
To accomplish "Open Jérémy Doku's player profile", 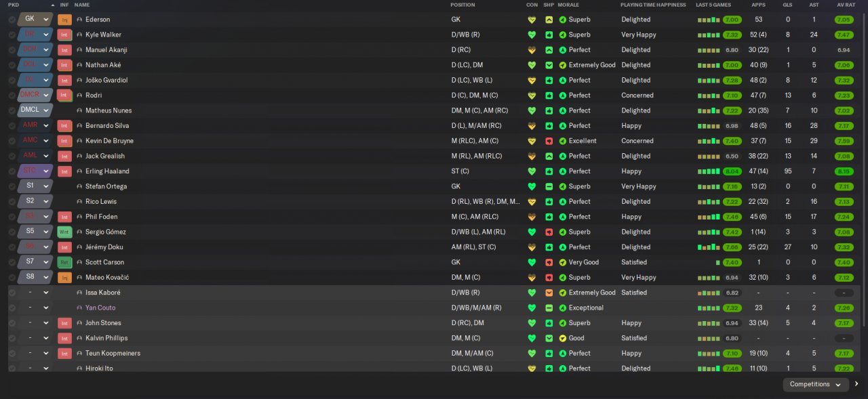I will (104, 247).
